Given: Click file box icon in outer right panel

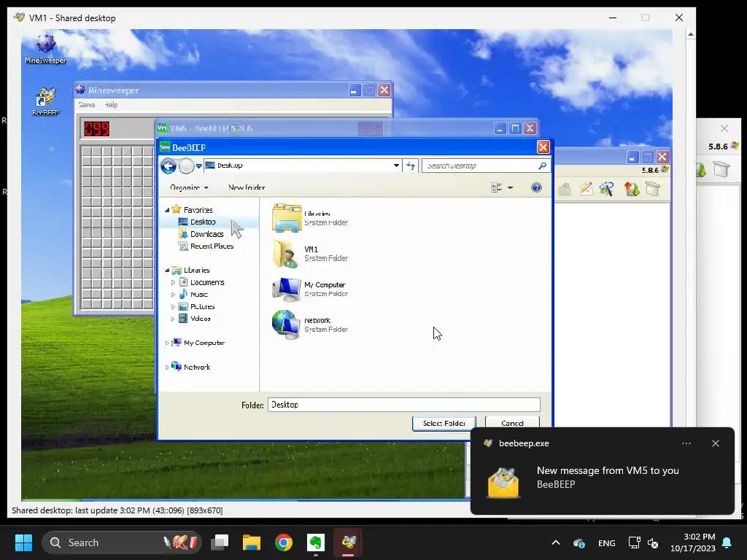Looking at the screenshot, I should pyautogui.click(x=721, y=169).
